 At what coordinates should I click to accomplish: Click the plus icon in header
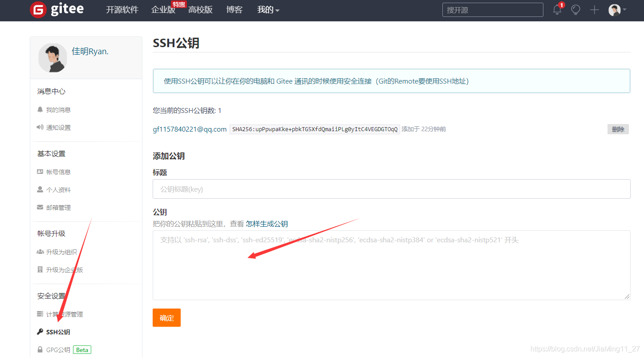595,10
